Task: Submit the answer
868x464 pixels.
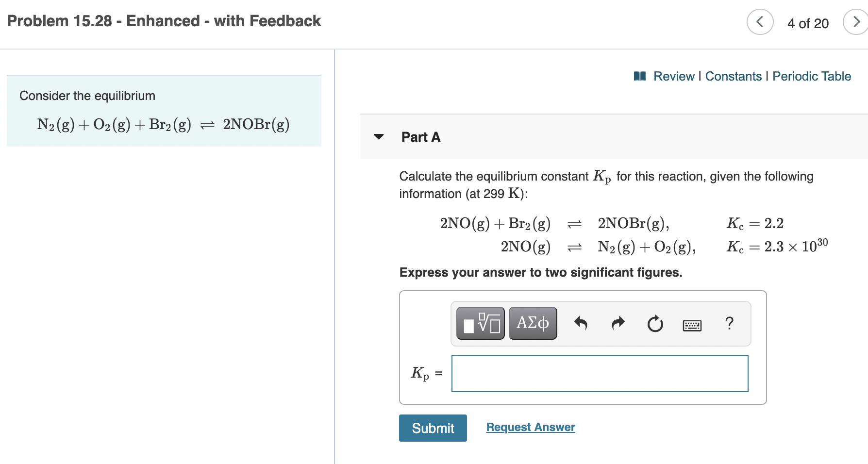Action: tap(433, 428)
